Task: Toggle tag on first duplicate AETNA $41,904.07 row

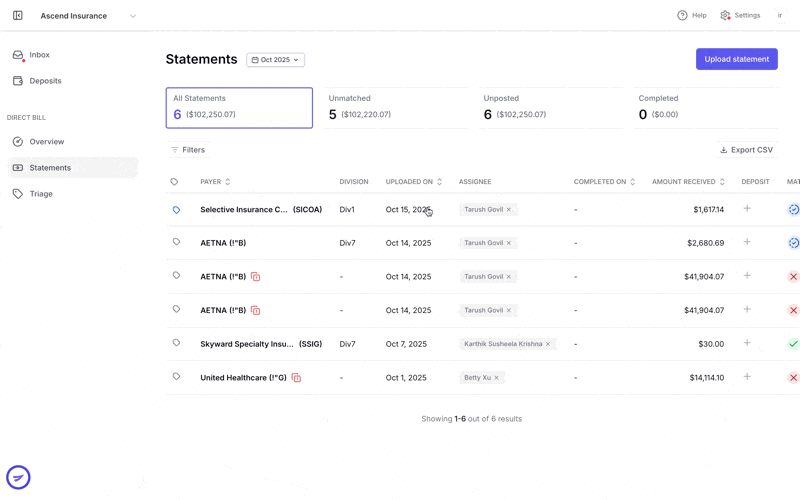Action: [176, 276]
